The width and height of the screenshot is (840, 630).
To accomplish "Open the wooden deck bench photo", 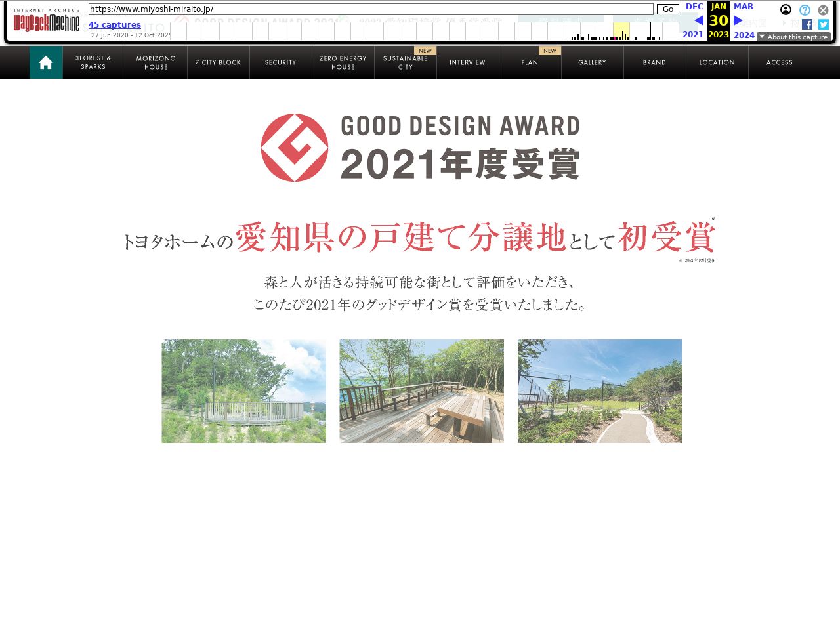I will [422, 391].
